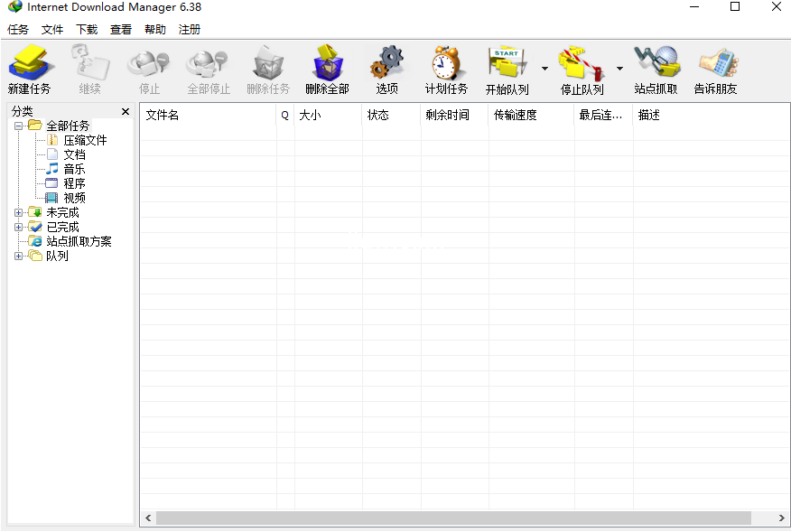Viewport: 791px width, 532px height.
Task: Select the 视频 film icon in tree
Action: point(52,197)
